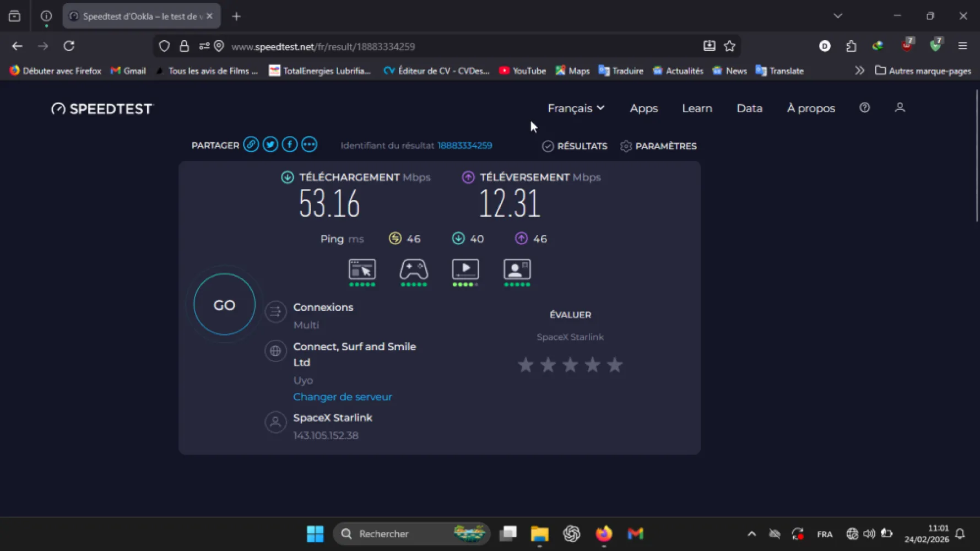The height and width of the screenshot is (551, 980).
Task: Open the Data menu
Action: click(750, 108)
